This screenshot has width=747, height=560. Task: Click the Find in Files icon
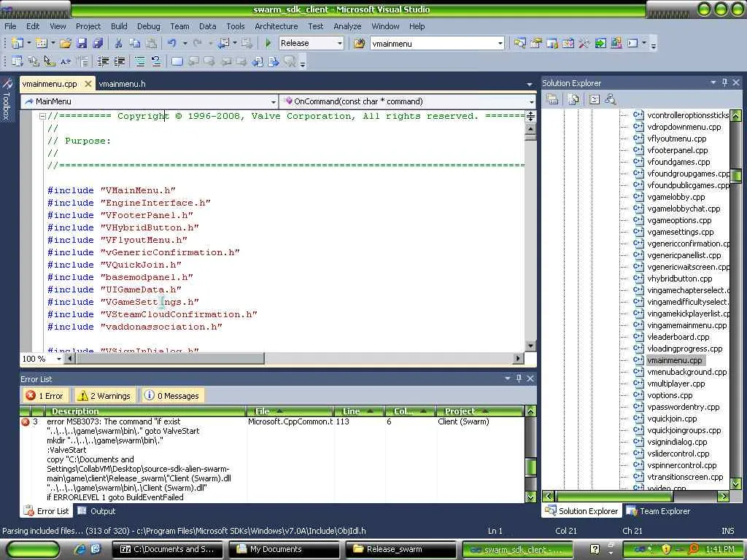[x=360, y=43]
